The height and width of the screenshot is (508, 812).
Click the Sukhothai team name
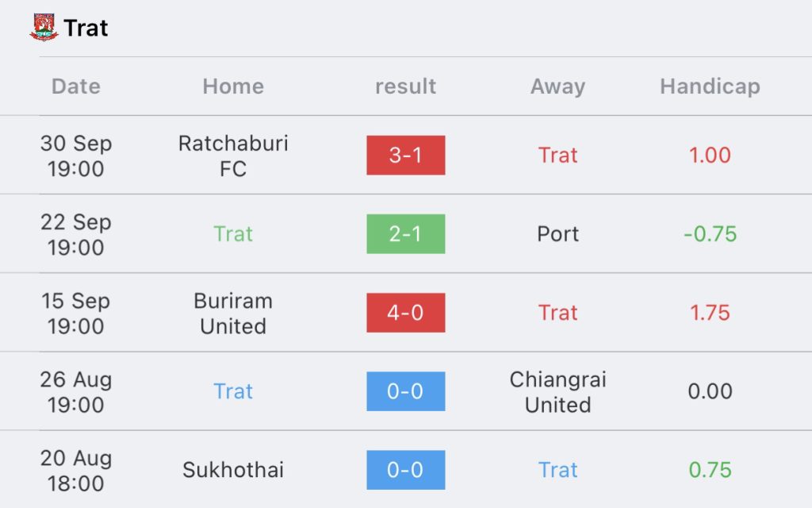coord(233,470)
